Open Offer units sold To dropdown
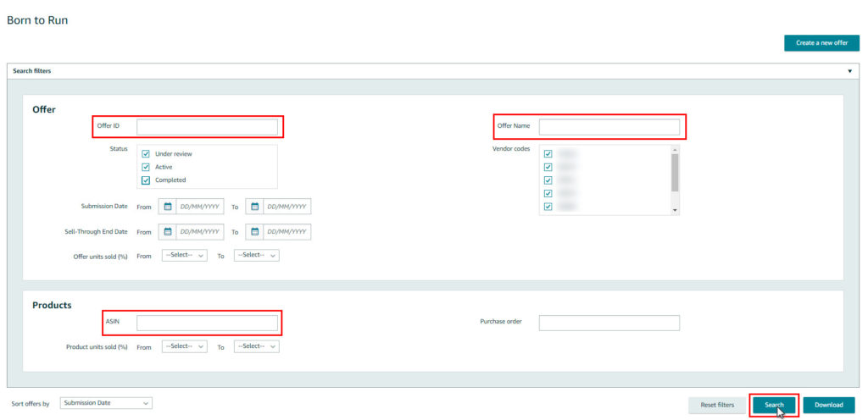The height and width of the screenshot is (420, 868). (256, 256)
